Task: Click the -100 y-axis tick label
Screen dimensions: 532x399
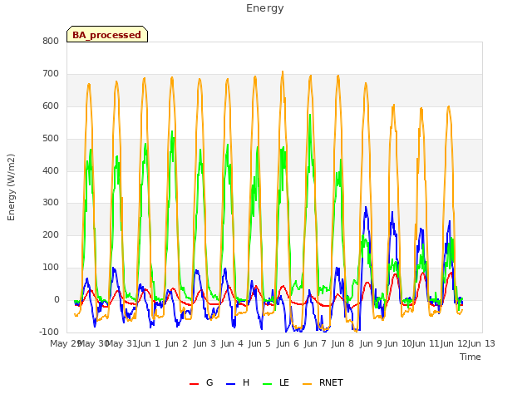Action: 49,332
